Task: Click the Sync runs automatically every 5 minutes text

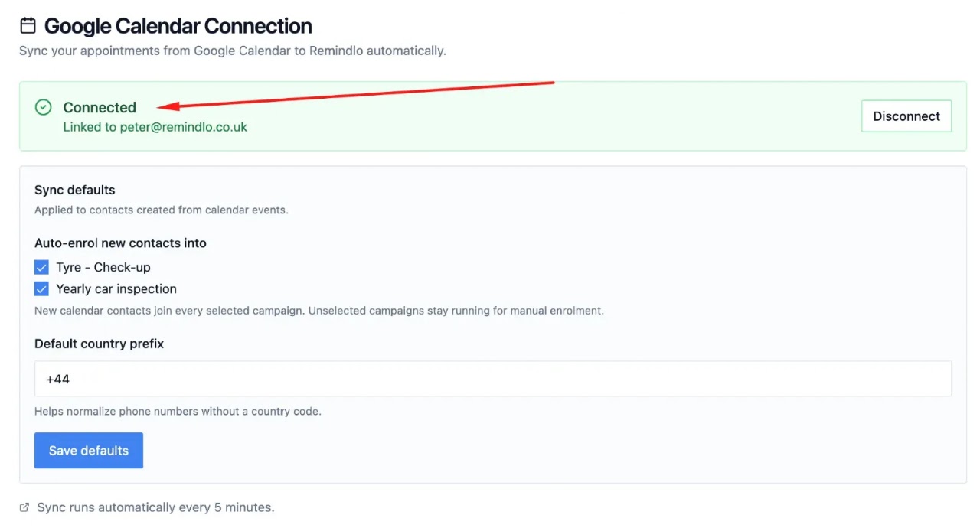Action: pyautogui.click(x=155, y=507)
